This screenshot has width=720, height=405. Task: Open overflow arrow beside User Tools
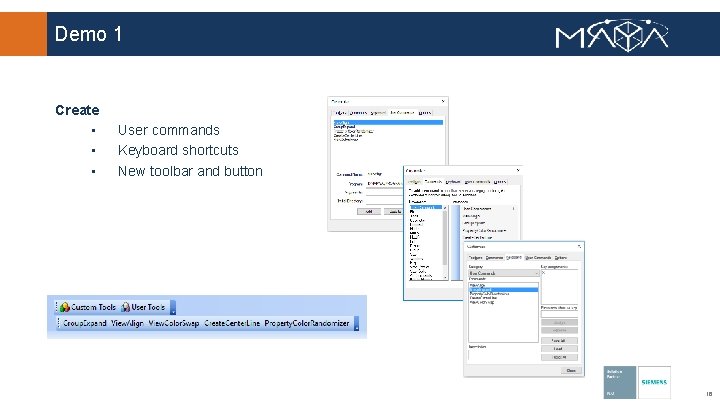point(173,308)
